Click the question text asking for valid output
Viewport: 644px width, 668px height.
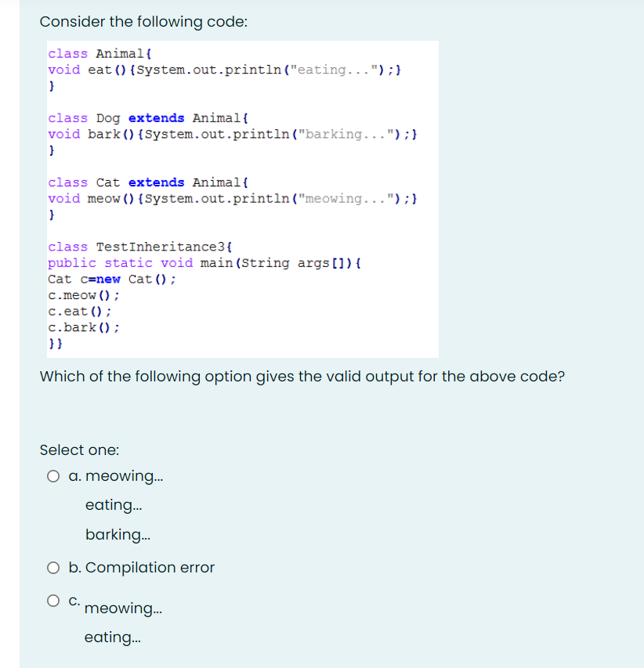tap(302, 377)
